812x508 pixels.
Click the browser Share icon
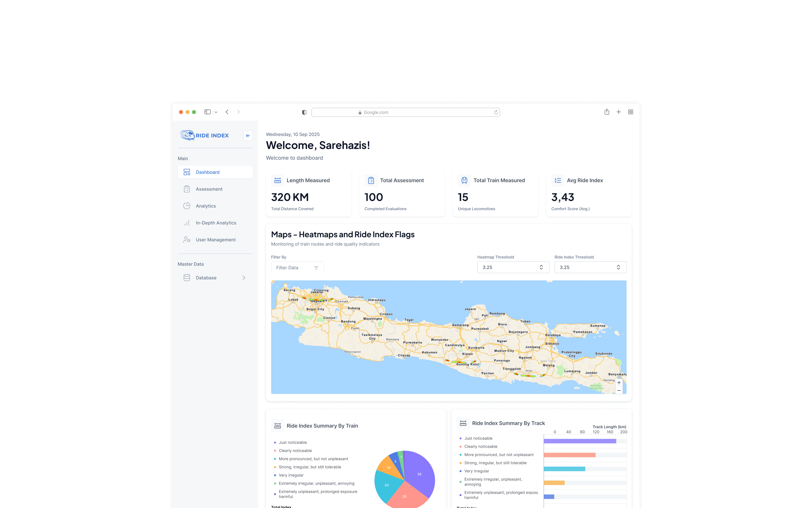(x=607, y=112)
